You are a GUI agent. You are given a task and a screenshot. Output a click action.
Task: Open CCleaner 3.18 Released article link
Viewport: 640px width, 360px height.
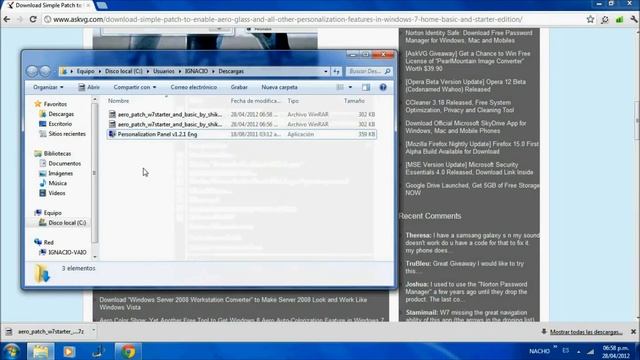click(x=459, y=107)
